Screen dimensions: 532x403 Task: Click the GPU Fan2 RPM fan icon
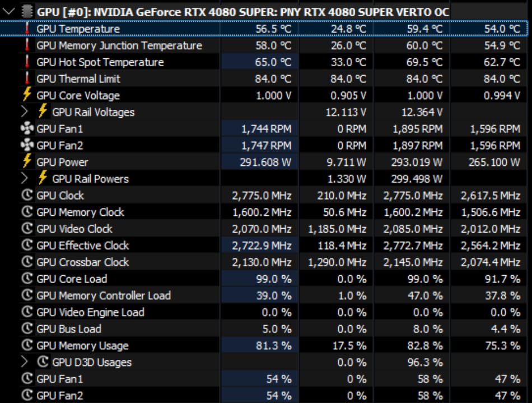26,146
